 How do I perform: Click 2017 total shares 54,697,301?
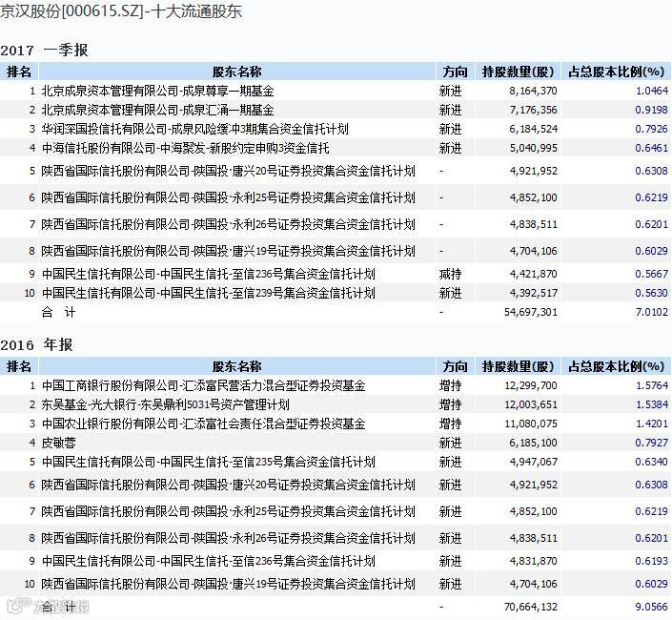click(531, 312)
